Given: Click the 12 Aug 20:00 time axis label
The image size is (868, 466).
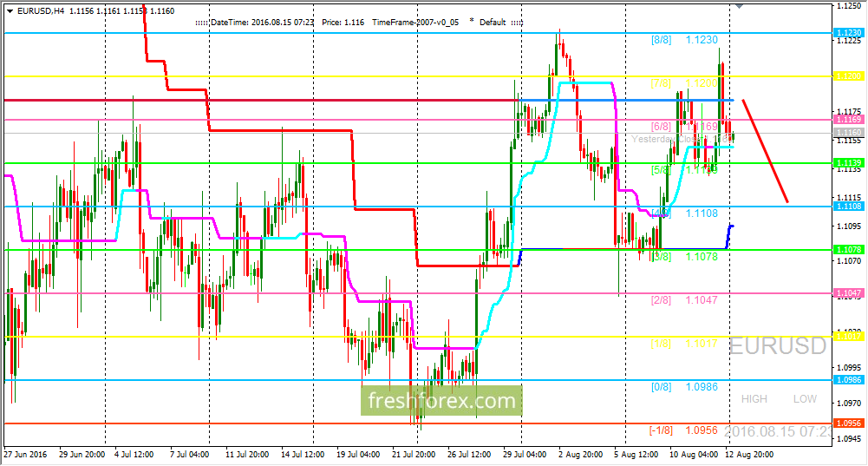Looking at the screenshot, I should 749,455.
